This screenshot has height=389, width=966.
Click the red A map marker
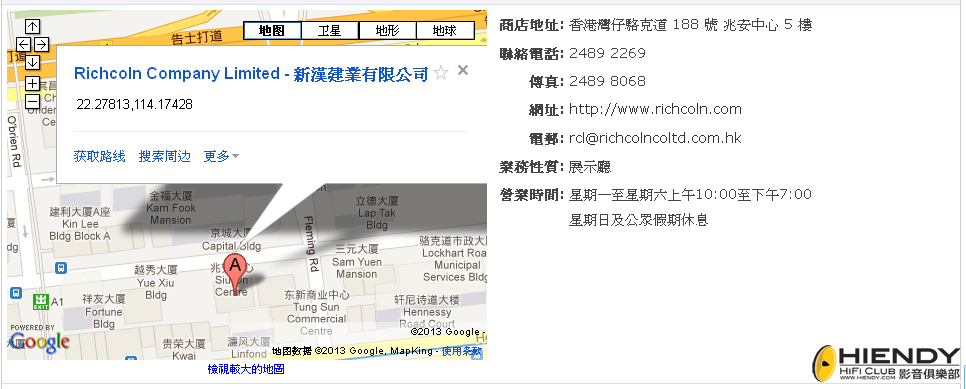(x=235, y=272)
